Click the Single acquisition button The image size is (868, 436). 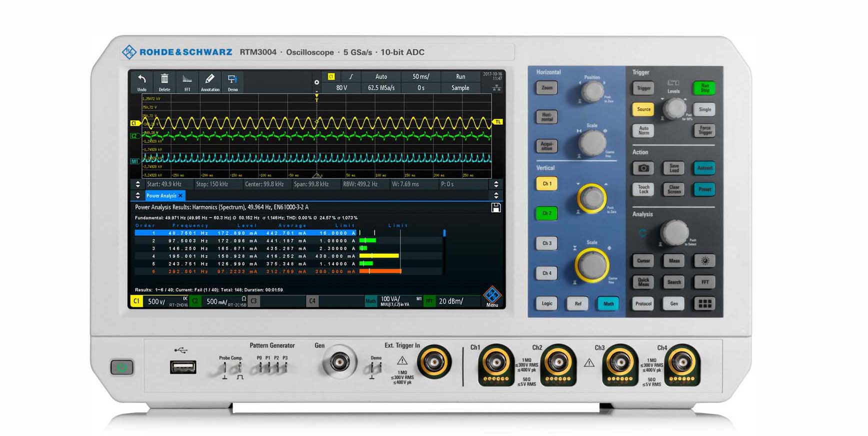click(704, 109)
